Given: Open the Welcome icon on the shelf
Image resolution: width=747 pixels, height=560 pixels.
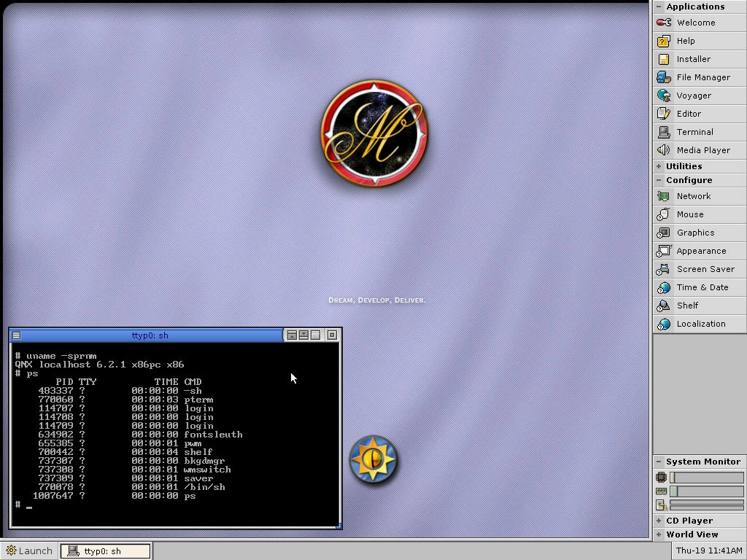Looking at the screenshot, I should [x=664, y=23].
